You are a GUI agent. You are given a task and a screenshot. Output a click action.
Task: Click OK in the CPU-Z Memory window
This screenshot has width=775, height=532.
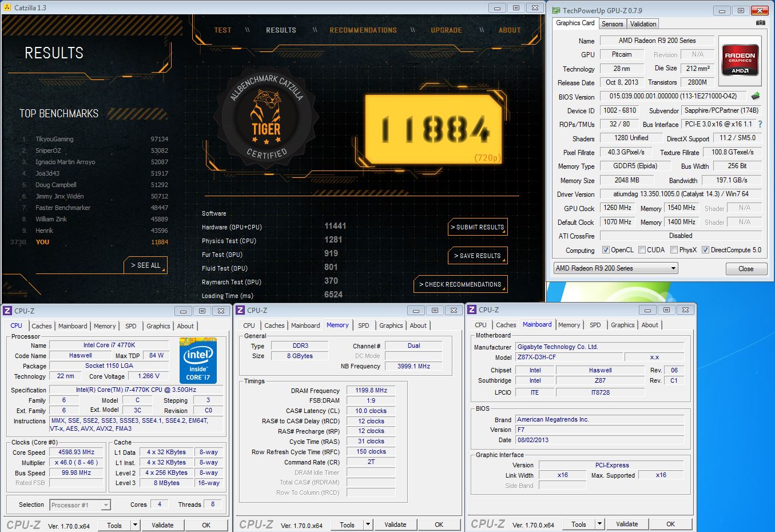tap(439, 525)
